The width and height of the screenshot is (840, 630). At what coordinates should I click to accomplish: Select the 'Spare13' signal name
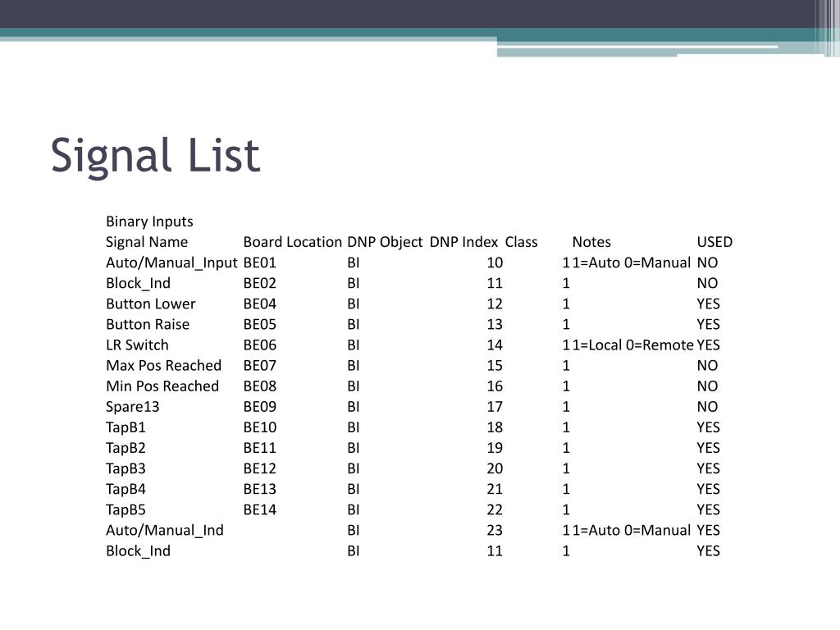pos(132,407)
